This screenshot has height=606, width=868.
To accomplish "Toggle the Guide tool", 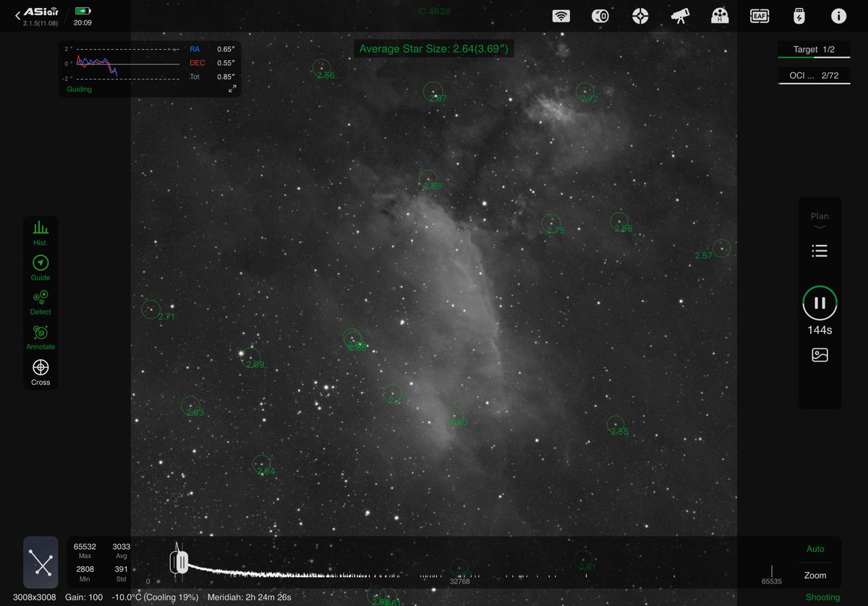I will click(41, 268).
